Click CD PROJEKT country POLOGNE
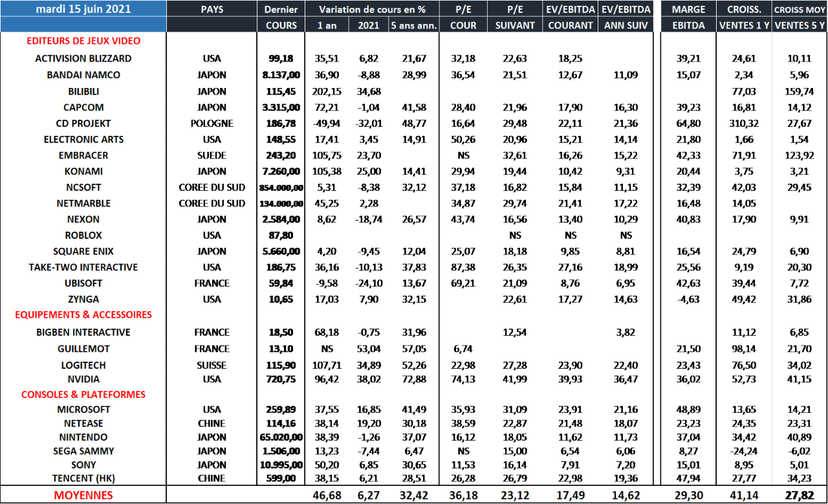The width and height of the screenshot is (828, 504). [x=212, y=124]
